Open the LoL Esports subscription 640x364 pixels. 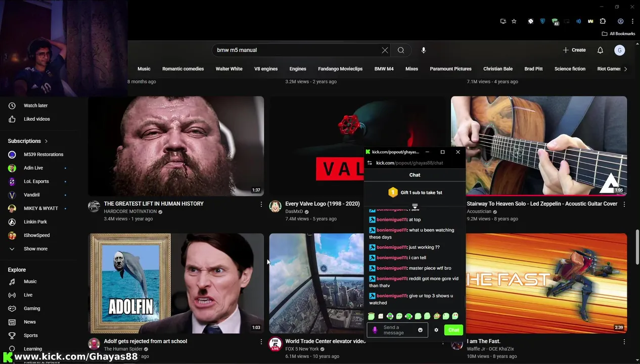pyautogui.click(x=36, y=181)
